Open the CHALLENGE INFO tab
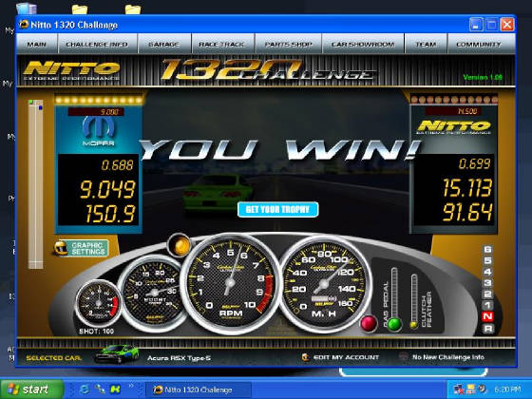532x399 pixels. [x=97, y=44]
